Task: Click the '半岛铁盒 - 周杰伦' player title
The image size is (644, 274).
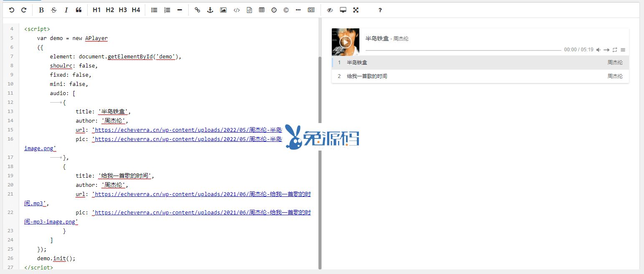Action: pos(387,38)
